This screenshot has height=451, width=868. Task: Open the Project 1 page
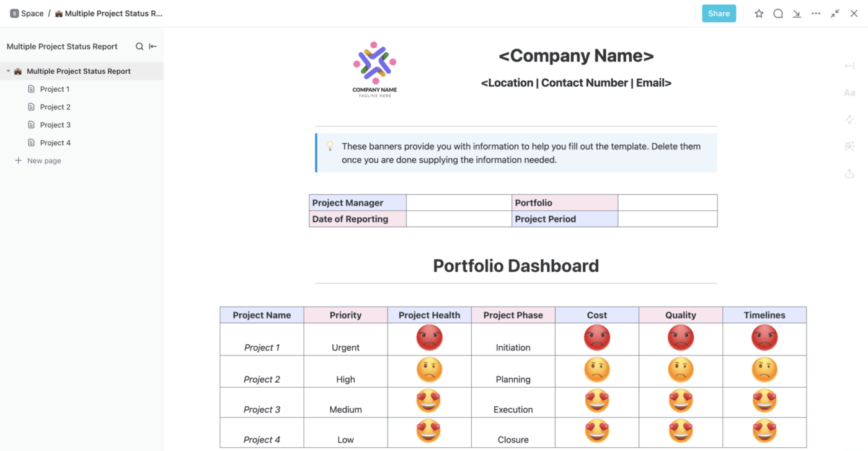[55, 89]
